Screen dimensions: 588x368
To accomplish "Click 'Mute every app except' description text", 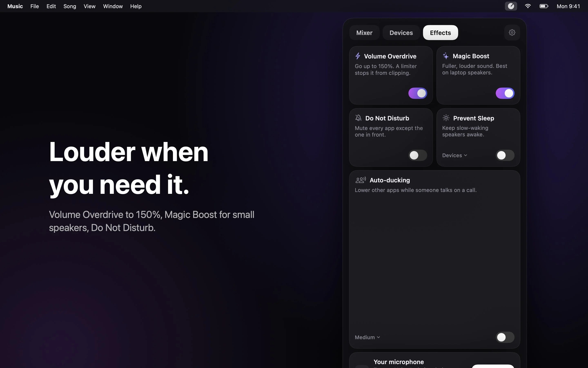I will (x=389, y=131).
